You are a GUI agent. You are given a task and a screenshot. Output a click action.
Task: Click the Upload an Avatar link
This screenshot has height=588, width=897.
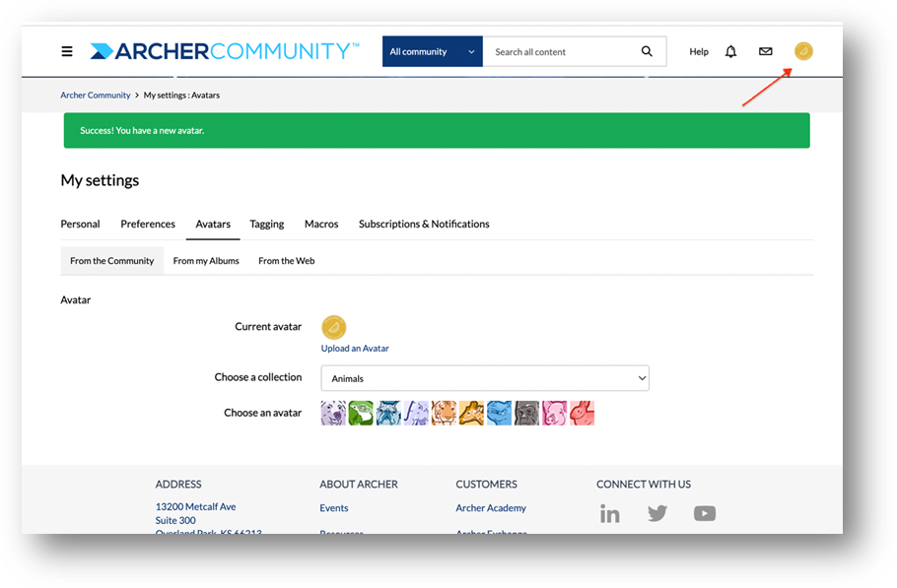(355, 348)
